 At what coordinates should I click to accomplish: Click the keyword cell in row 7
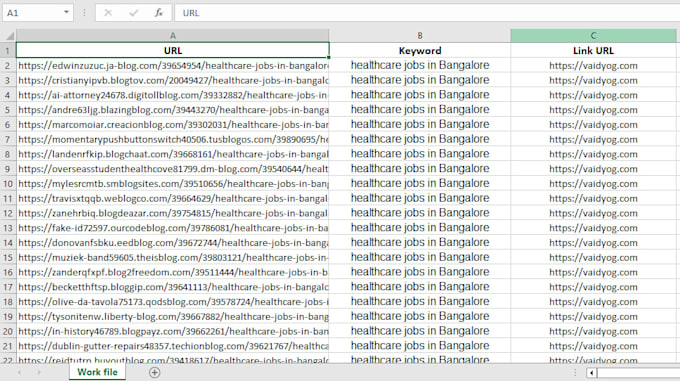[x=420, y=139]
